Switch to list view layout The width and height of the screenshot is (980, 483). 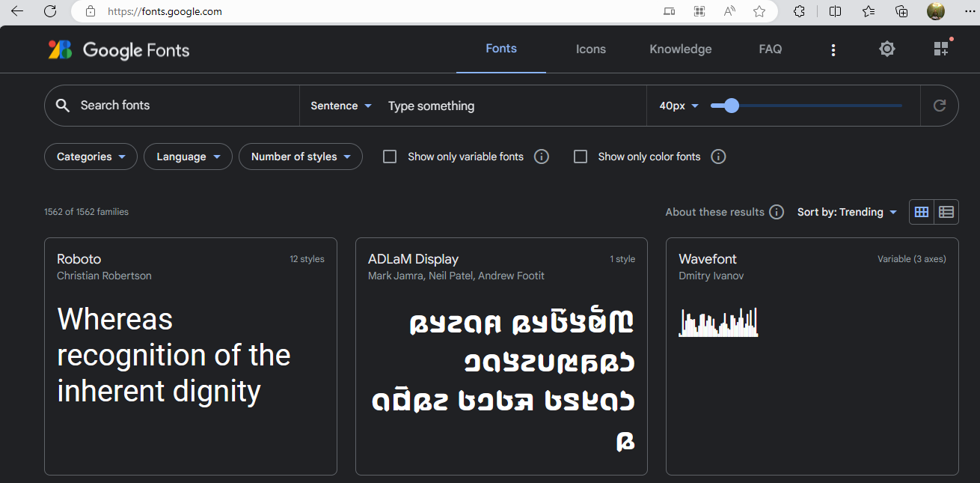[946, 212]
